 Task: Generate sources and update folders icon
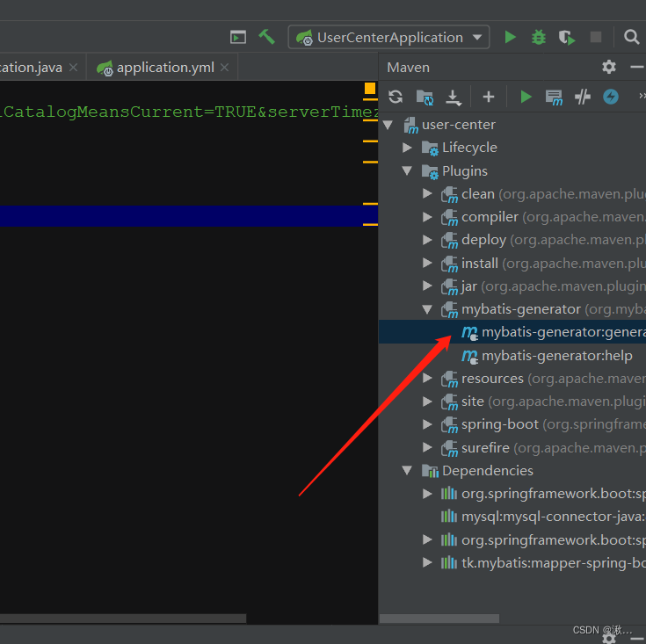tap(425, 98)
